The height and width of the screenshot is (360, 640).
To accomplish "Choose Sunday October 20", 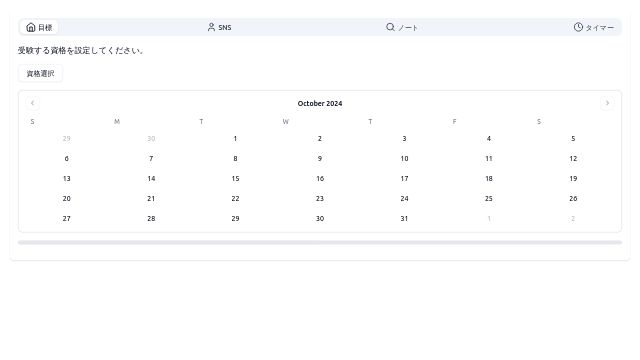I will pyautogui.click(x=67, y=199).
